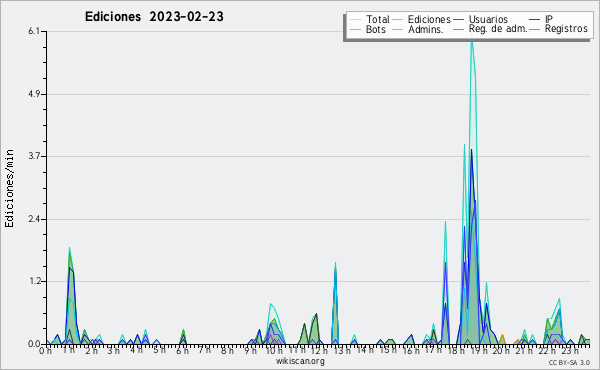Click the y-axis value 0.0

tap(34, 344)
